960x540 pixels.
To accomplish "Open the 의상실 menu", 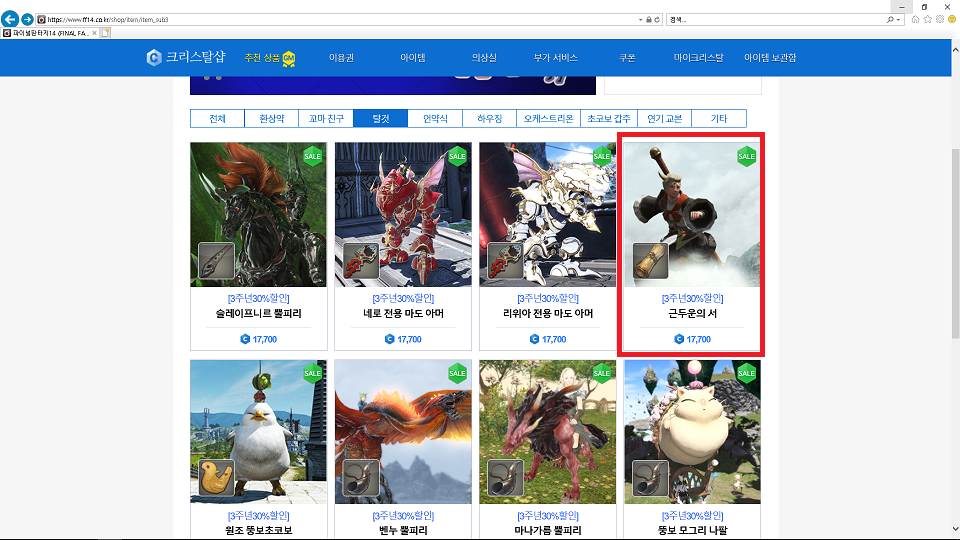I will click(x=484, y=58).
